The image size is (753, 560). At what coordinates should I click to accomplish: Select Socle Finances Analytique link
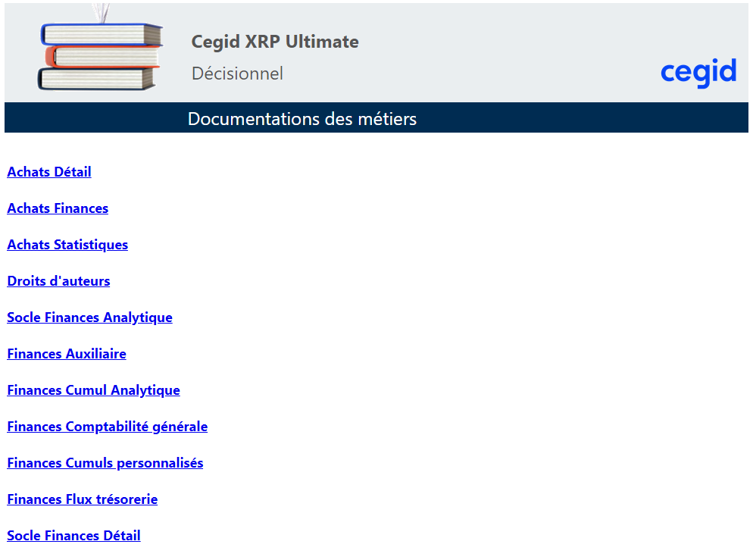coord(89,318)
